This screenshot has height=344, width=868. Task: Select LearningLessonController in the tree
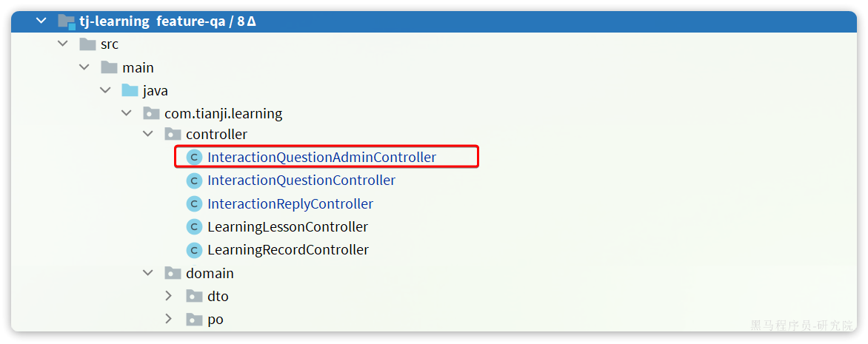(287, 227)
